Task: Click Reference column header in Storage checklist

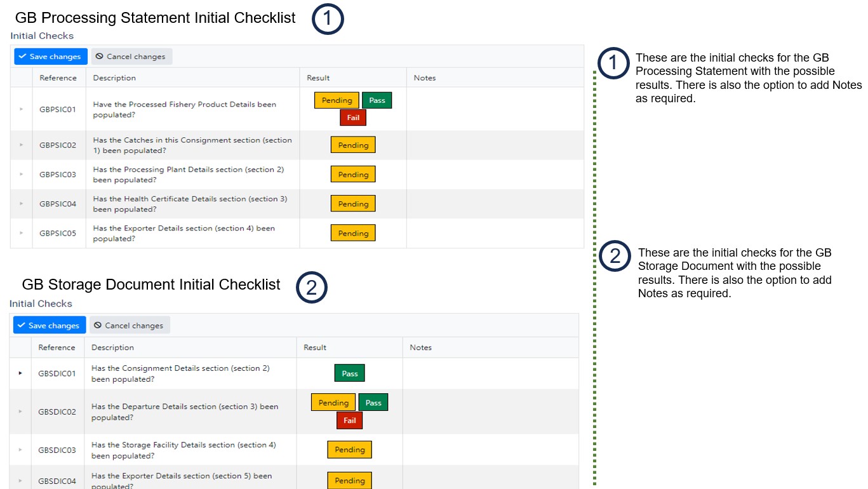Action: click(x=57, y=347)
